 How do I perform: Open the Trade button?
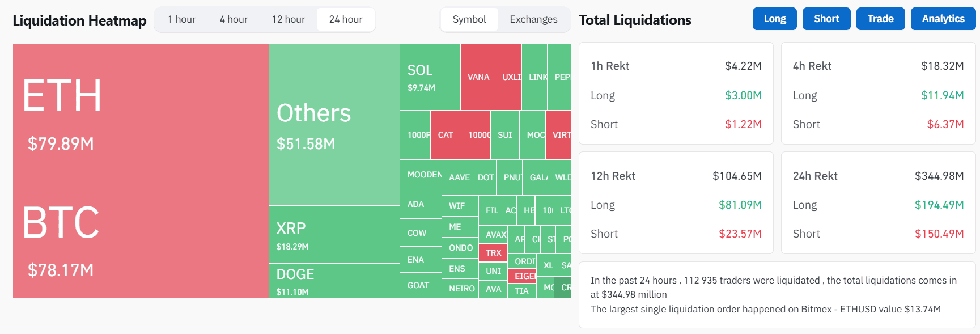click(880, 19)
